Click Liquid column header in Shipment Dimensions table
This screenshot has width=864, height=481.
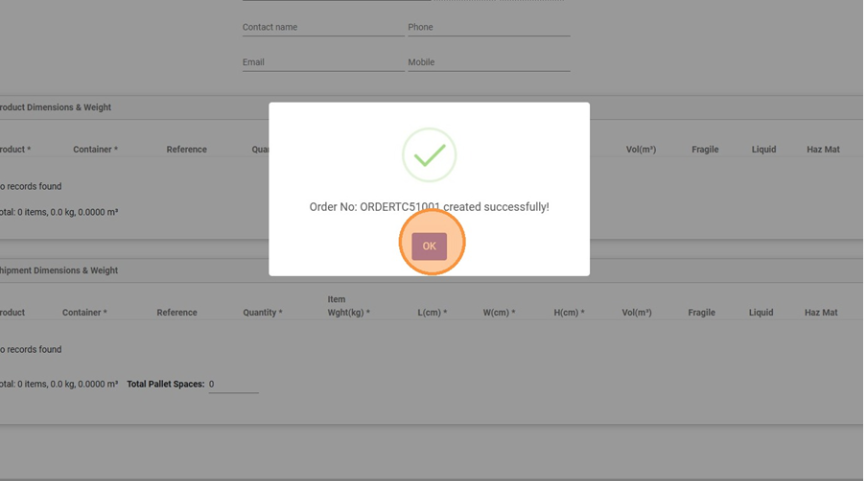[x=761, y=313]
